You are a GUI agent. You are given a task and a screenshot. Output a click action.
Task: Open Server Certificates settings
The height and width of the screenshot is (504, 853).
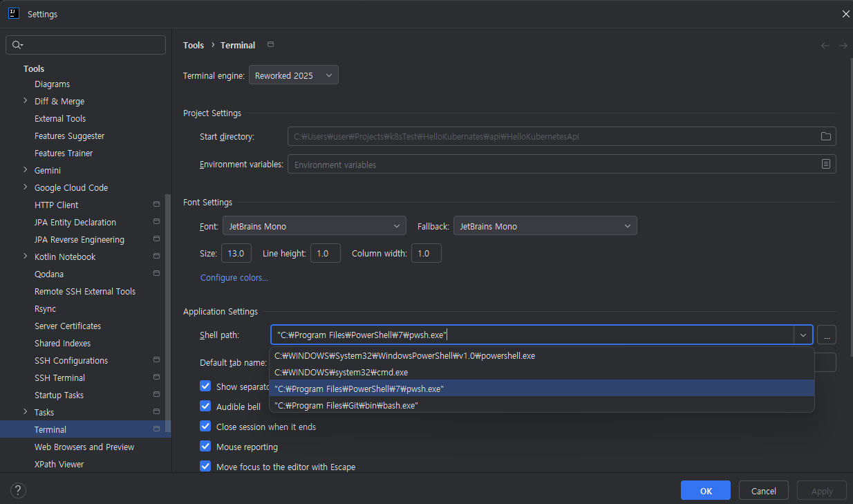68,326
